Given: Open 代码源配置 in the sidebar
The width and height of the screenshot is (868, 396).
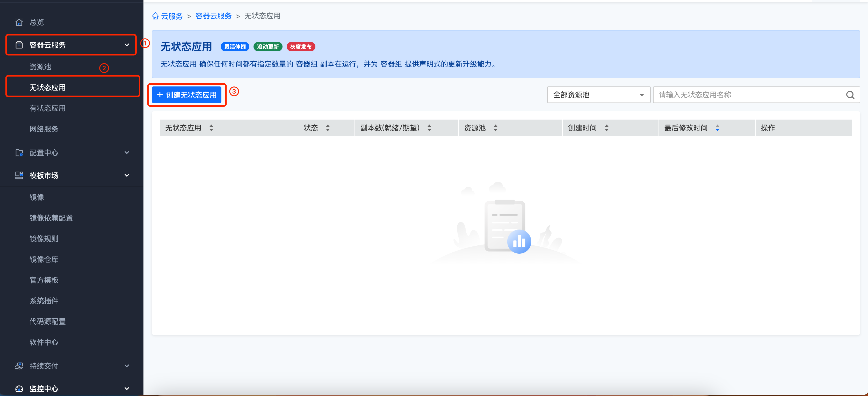Looking at the screenshot, I should [x=47, y=321].
